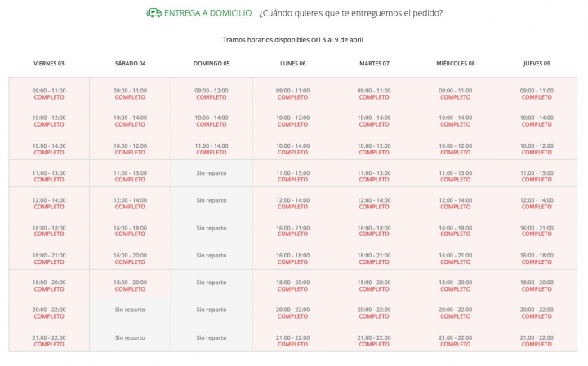Choose Saturday's 12:00 - 14:00 slot

130,203
